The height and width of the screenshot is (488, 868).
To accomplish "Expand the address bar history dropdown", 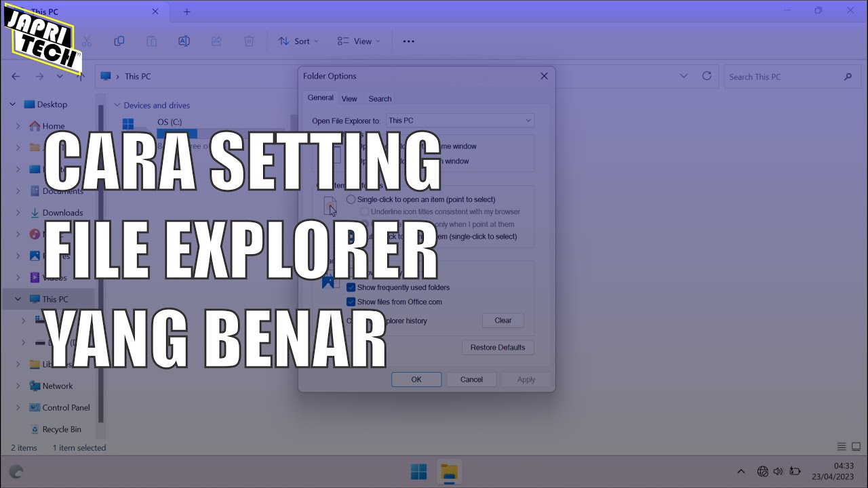I will click(x=684, y=76).
